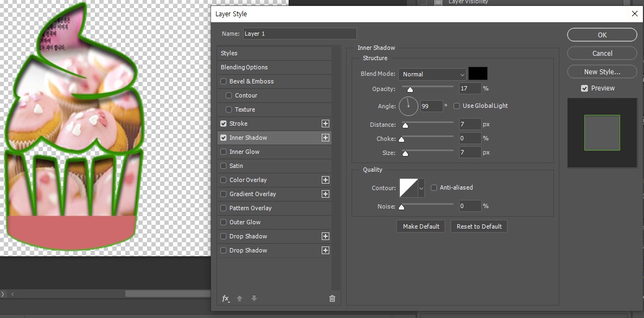Enable the Outer Glow checkbox
Viewport: 644px width, 318px height.
pos(224,222)
